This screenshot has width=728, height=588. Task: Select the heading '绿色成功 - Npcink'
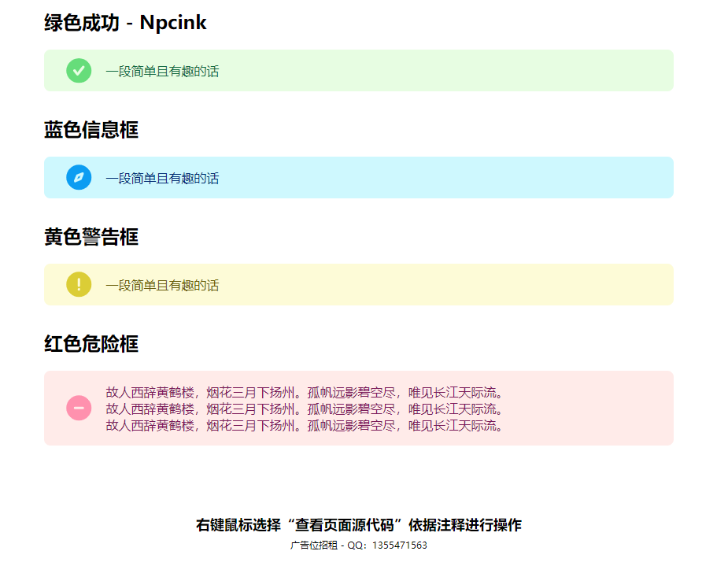[x=125, y=22]
